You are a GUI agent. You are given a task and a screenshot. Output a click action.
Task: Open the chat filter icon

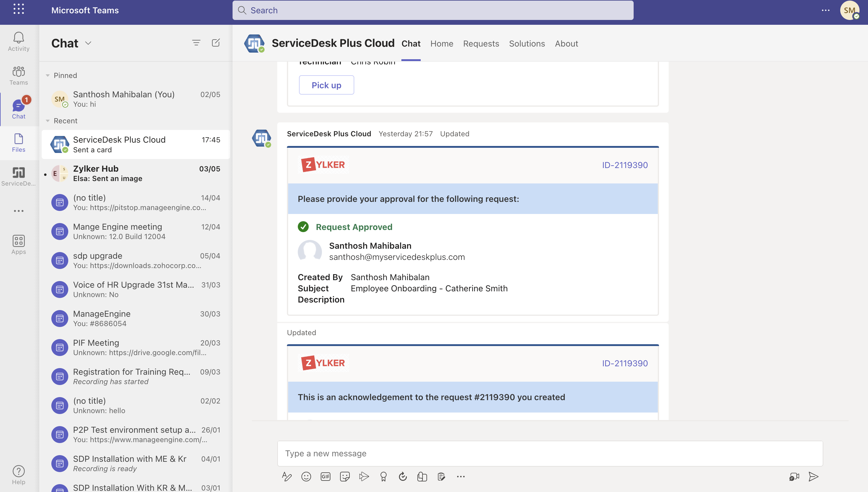pyautogui.click(x=196, y=43)
